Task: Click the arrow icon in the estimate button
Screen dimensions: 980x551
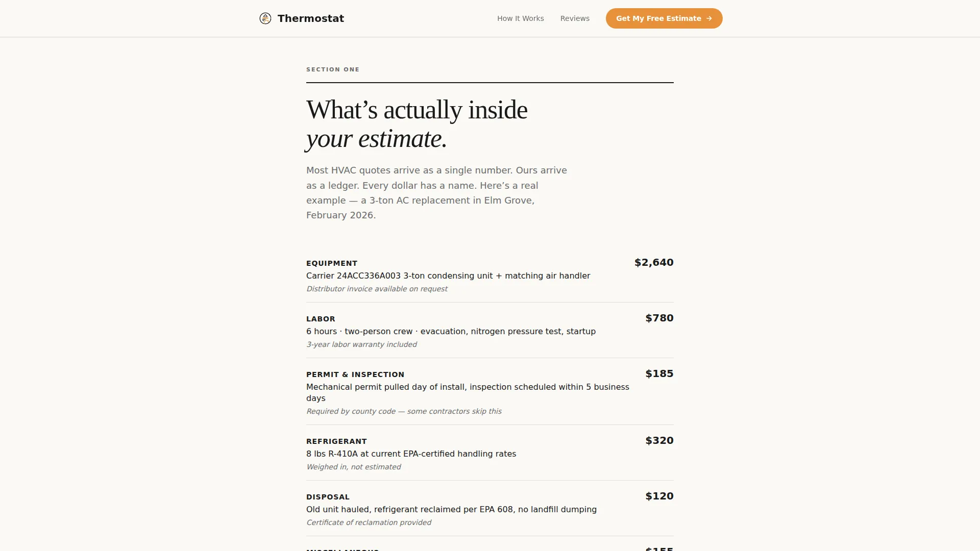Action: [709, 18]
